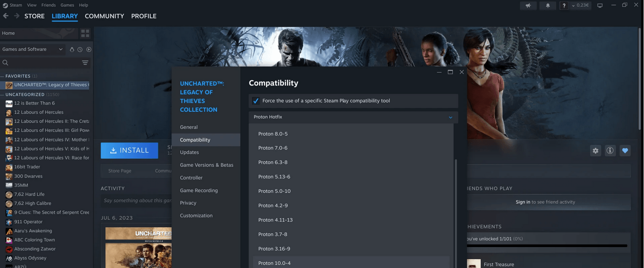Uncheck Force specific Steam Play compatibility tool
Viewport: 644px width, 268px height.
click(x=256, y=101)
